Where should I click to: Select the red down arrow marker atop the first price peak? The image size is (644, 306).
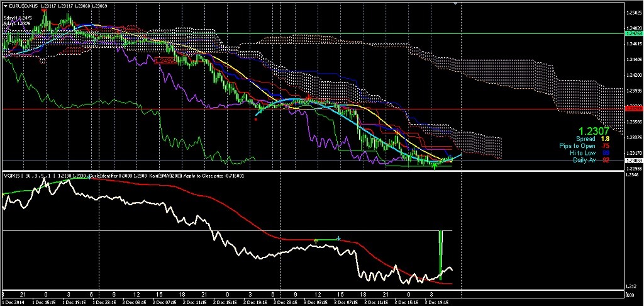coord(45,11)
